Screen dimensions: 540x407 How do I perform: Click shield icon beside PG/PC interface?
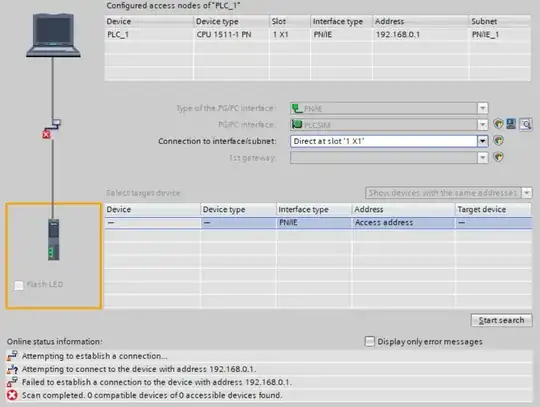498,124
